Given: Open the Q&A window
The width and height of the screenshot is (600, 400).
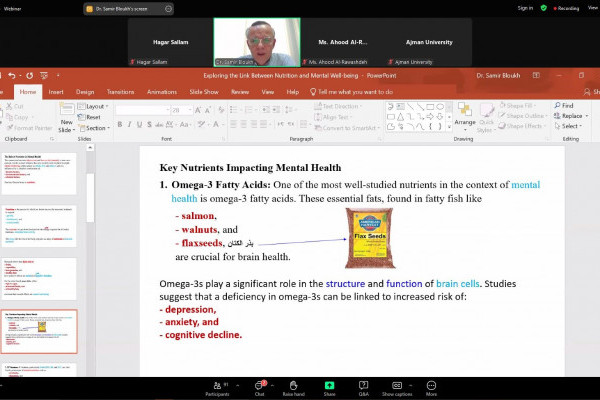Looking at the screenshot, I should pyautogui.click(x=363, y=386).
